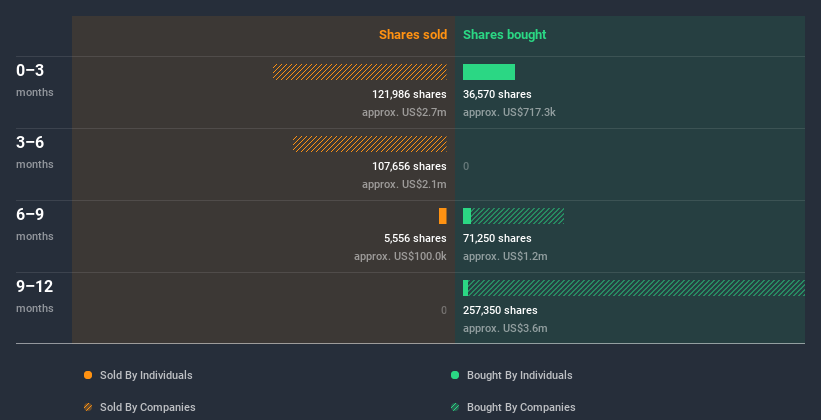This screenshot has height=420, width=821.
Task: Click the orange hatched sold bar for 0–3 months
Action: click(360, 72)
